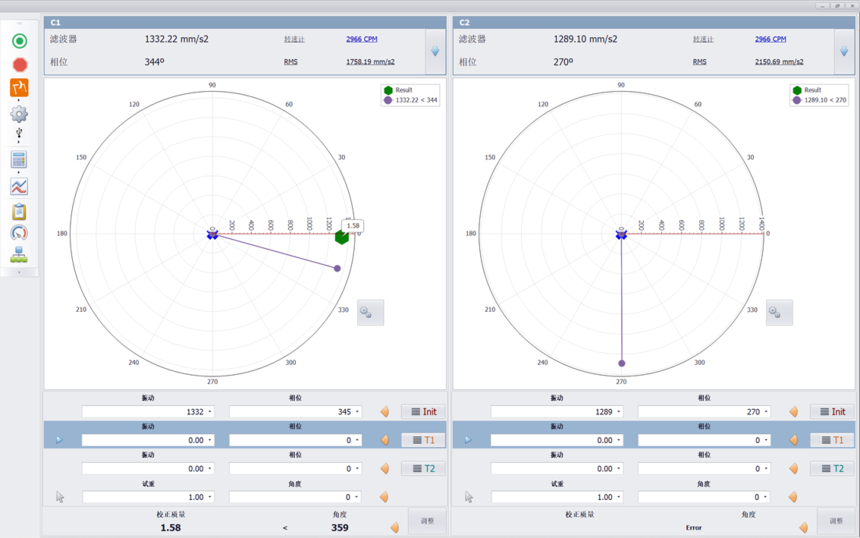Click C2 T2 vibration input 0.00
Screen dimensions: 860x538
pos(557,469)
